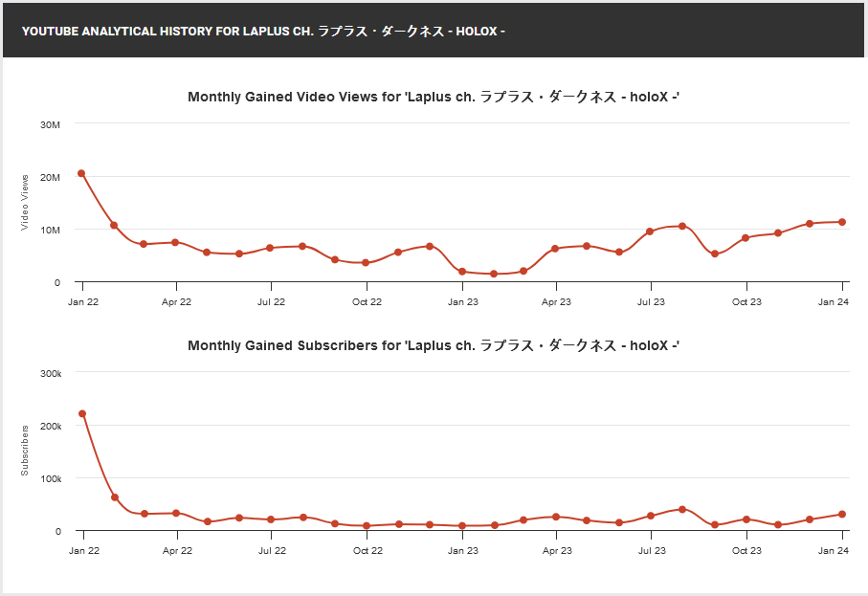Click Apr 23 label under Subscribers chart
The width and height of the screenshot is (868, 596).
(557, 551)
